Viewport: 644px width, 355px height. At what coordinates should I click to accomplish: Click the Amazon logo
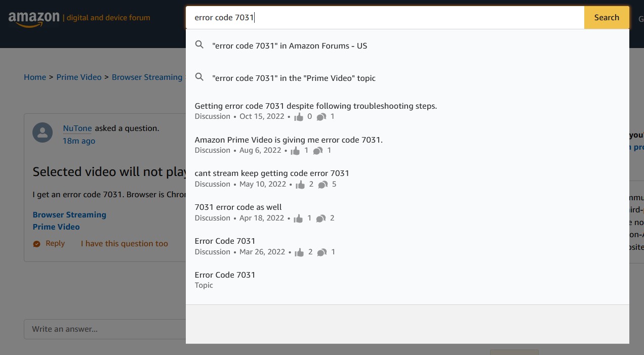pyautogui.click(x=34, y=19)
